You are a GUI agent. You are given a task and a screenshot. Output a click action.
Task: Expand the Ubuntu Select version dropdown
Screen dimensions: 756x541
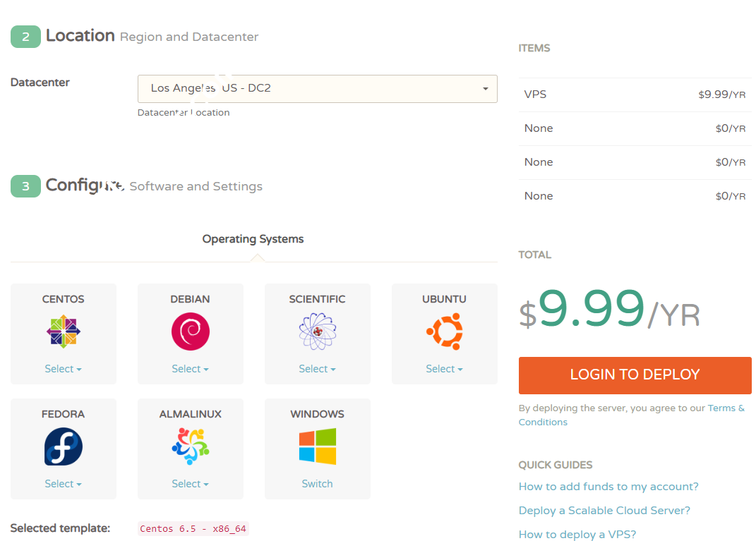(x=445, y=369)
